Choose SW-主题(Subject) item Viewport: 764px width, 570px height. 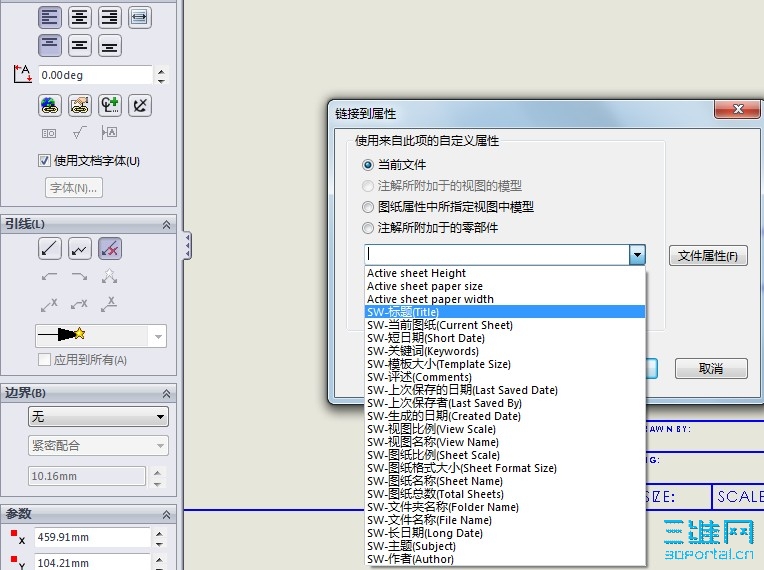click(x=505, y=546)
